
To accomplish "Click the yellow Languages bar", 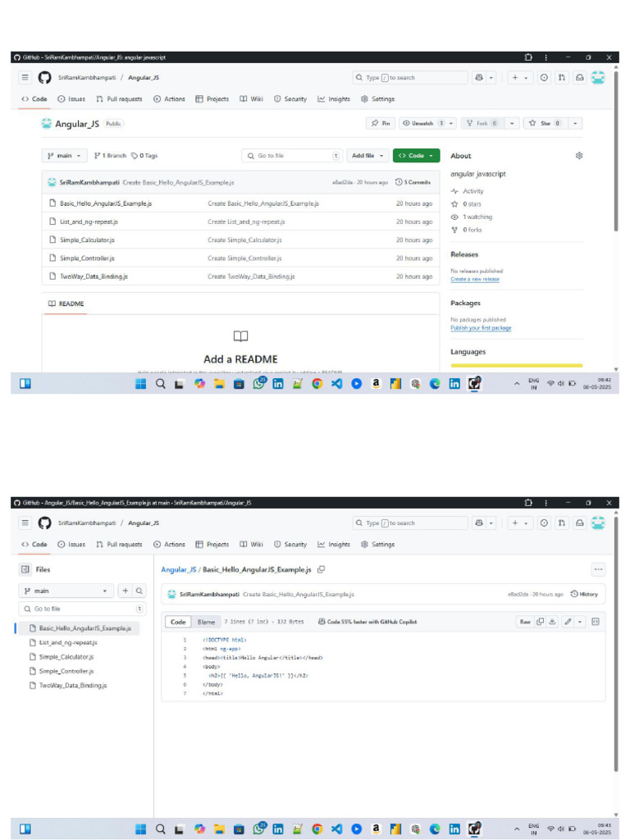I will 517,366.
